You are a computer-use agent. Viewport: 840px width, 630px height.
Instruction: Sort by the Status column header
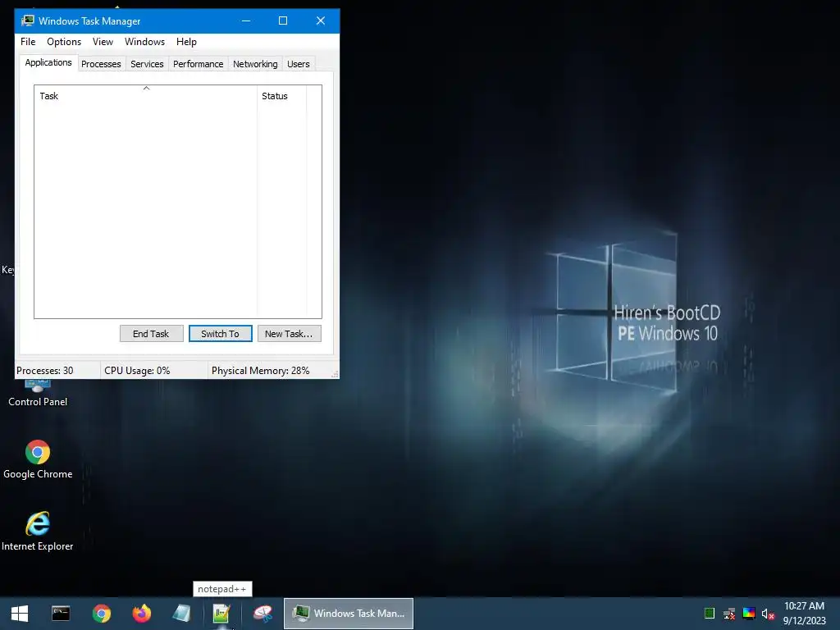click(x=282, y=96)
